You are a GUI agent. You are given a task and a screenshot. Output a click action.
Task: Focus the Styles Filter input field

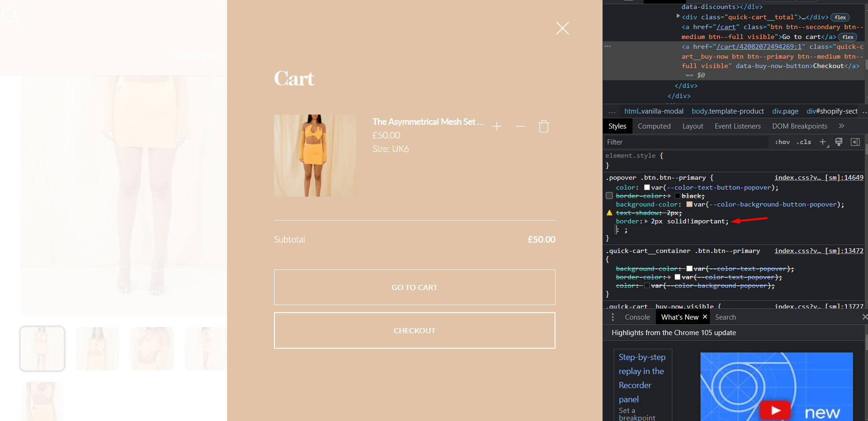pyautogui.click(x=686, y=142)
